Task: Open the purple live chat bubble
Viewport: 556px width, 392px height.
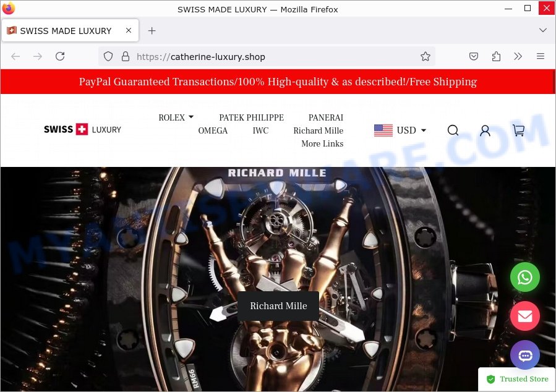Action: coord(525,355)
